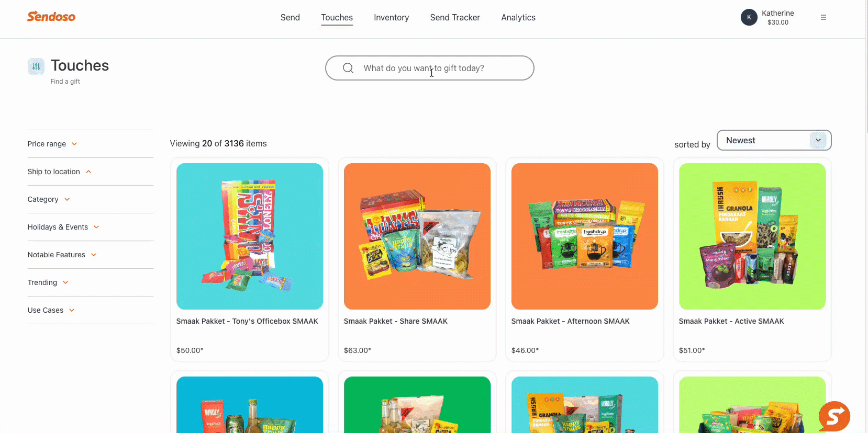Click the Sendoso logo
868x433 pixels.
pos(51,17)
